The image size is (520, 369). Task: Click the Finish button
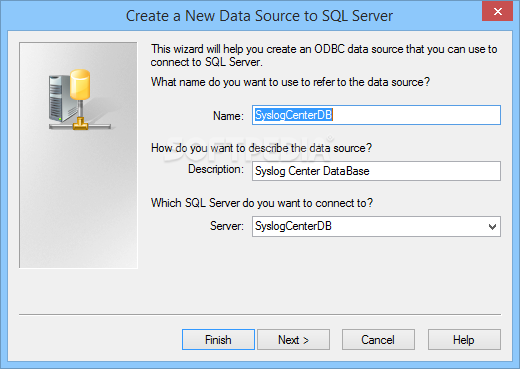[x=218, y=340]
